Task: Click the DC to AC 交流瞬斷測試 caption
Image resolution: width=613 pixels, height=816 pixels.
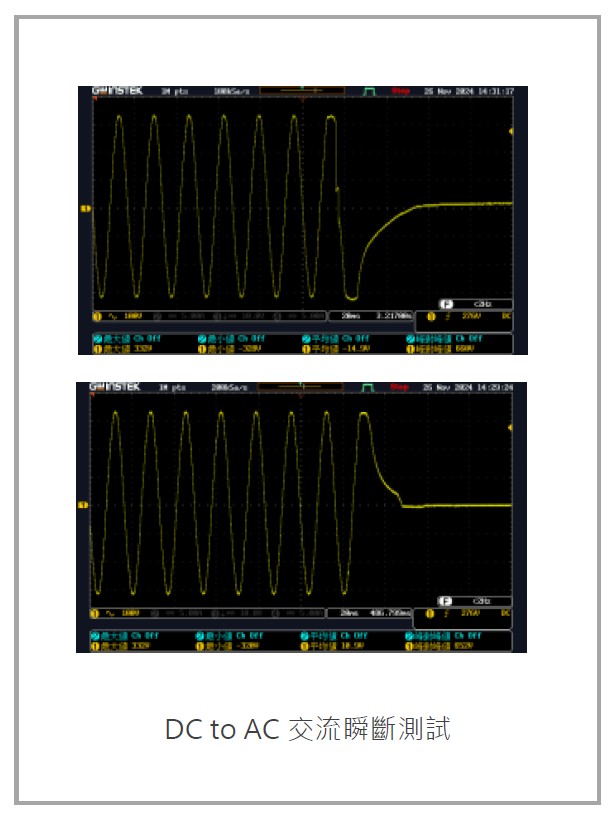Action: tap(307, 729)
